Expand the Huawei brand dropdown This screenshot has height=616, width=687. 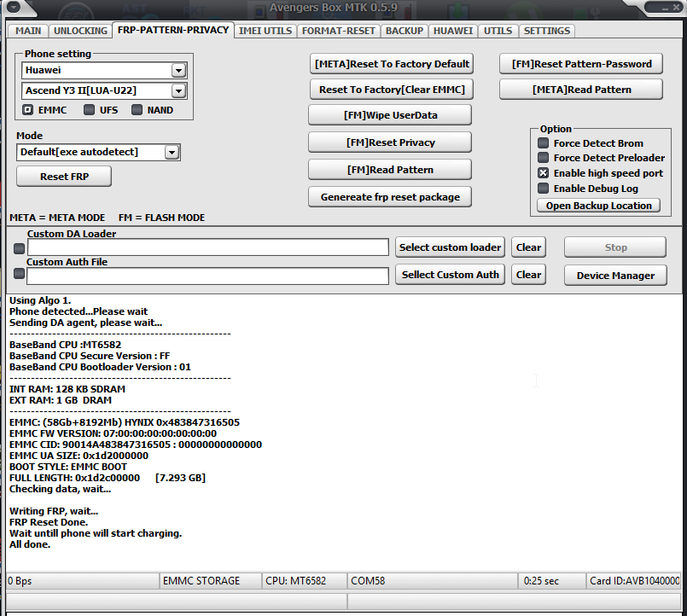pyautogui.click(x=178, y=71)
